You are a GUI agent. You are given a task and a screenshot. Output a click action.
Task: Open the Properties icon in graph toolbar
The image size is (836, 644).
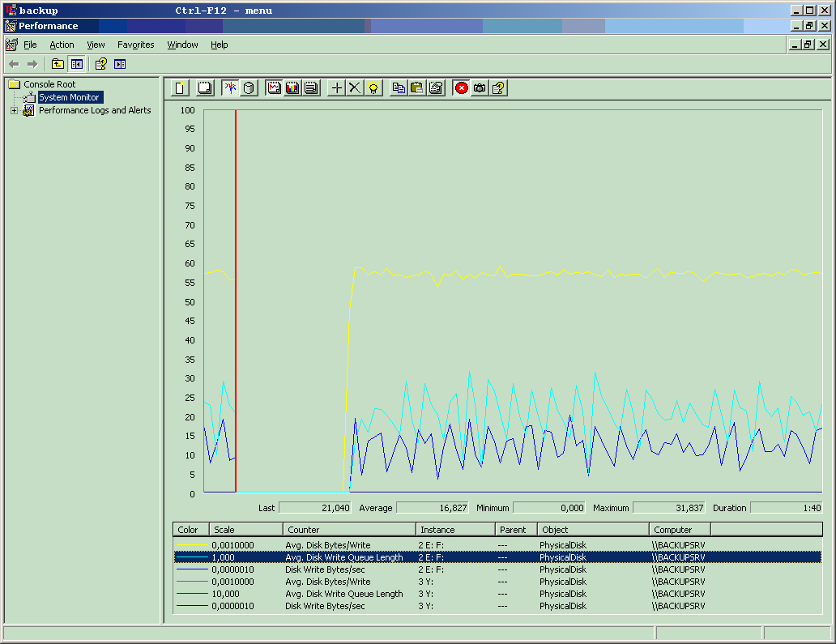pos(436,87)
